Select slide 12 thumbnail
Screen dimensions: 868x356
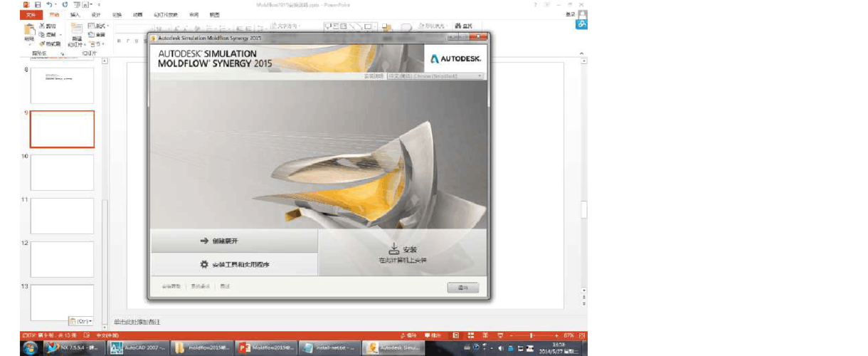pyautogui.click(x=62, y=259)
